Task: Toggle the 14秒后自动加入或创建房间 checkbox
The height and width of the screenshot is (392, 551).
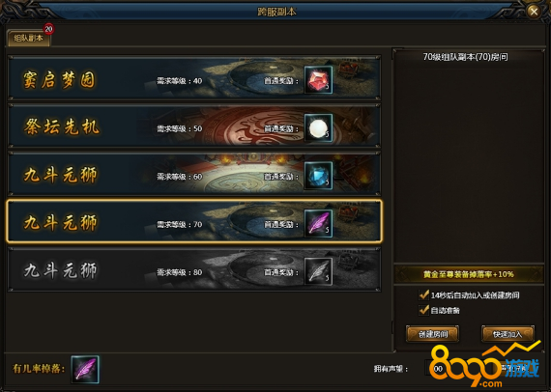Action: point(423,294)
